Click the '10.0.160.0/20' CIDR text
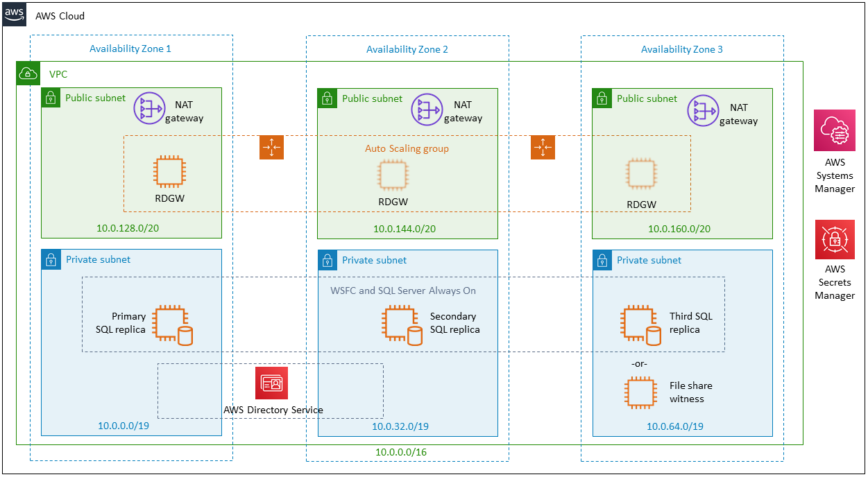The width and height of the screenshot is (868, 477). pos(679,229)
